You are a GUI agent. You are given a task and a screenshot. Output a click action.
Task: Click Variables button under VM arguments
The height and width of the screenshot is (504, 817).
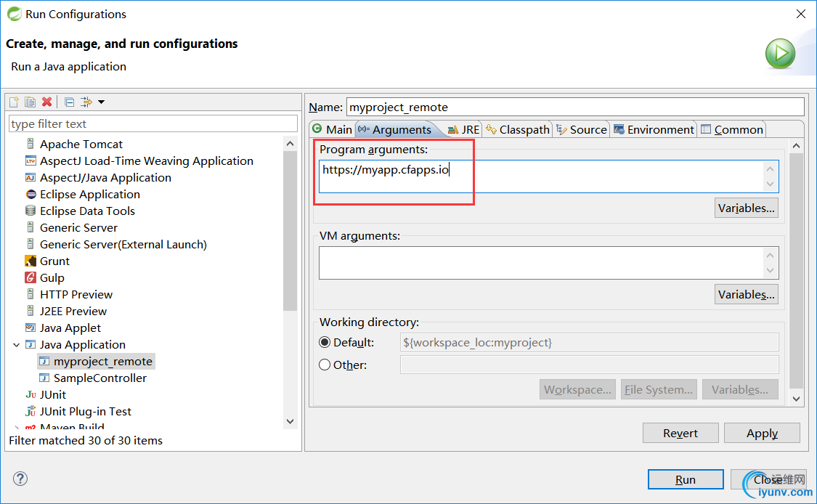click(746, 294)
